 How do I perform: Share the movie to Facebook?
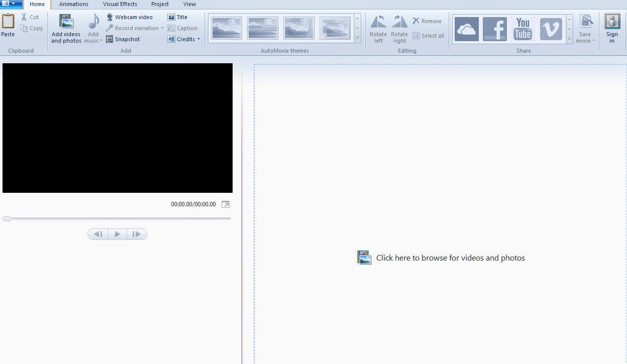pos(495,29)
